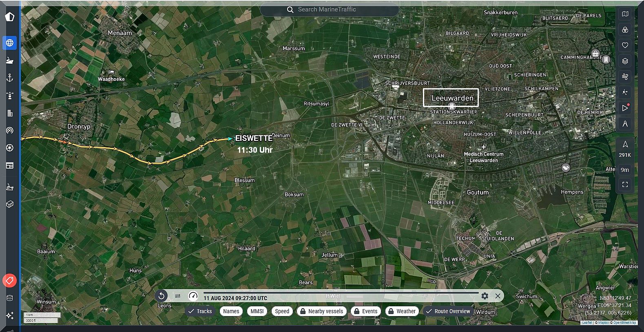
Task: Open playback settings gear
Action: click(485, 296)
